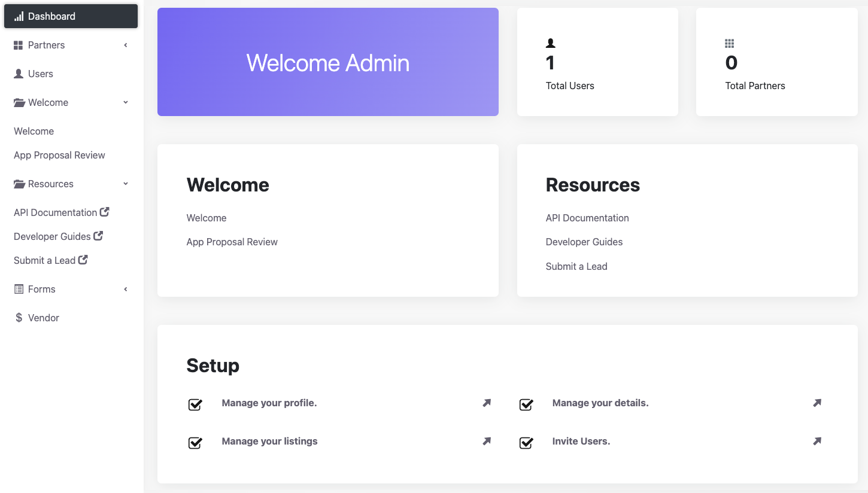
Task: Toggle the Manage your listings checkbox
Action: (195, 443)
